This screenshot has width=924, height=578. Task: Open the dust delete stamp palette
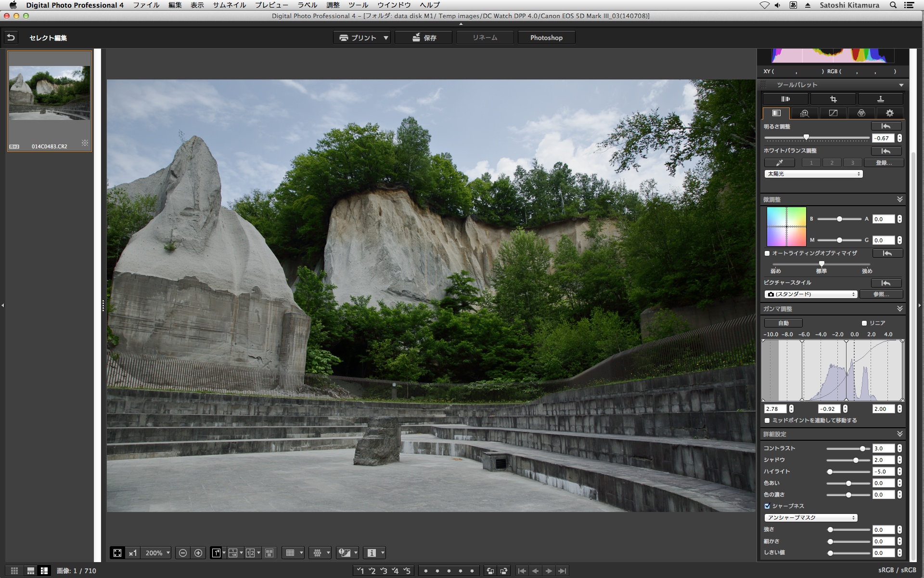pyautogui.click(x=880, y=99)
